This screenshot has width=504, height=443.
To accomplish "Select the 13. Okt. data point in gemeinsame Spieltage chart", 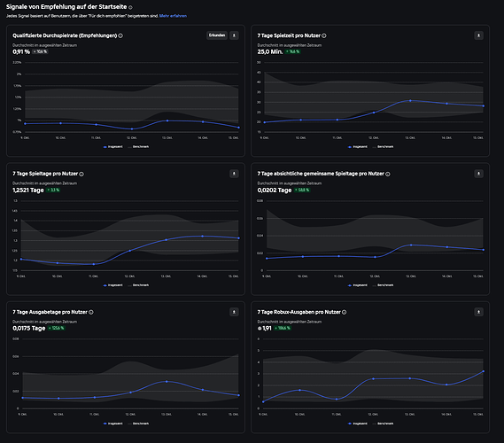I will tap(411, 245).
